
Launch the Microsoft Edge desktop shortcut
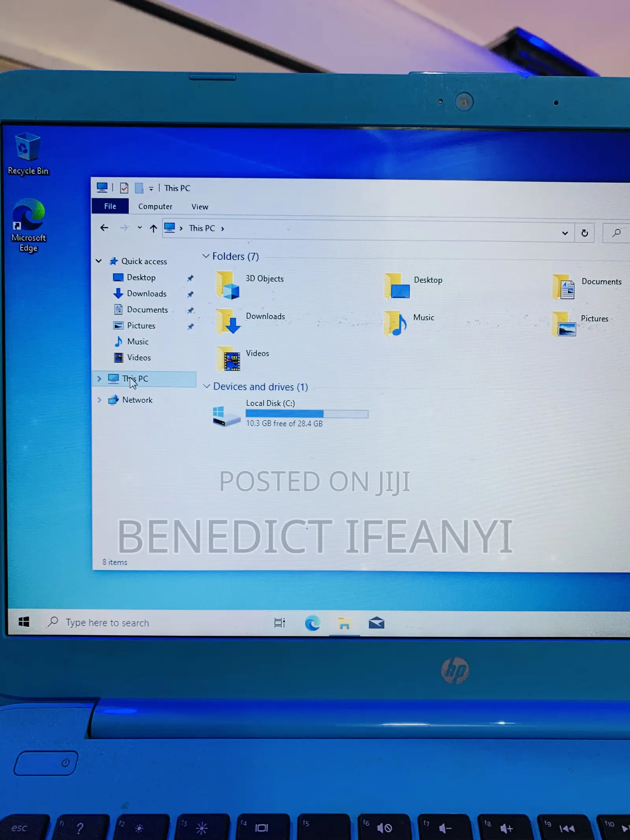pos(28,225)
